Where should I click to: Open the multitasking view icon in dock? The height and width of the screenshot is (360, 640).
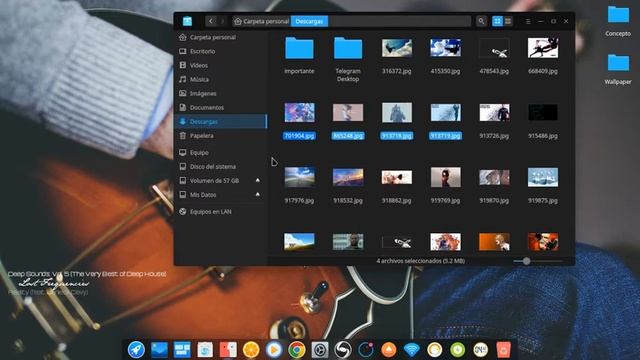pyautogui.click(x=182, y=350)
